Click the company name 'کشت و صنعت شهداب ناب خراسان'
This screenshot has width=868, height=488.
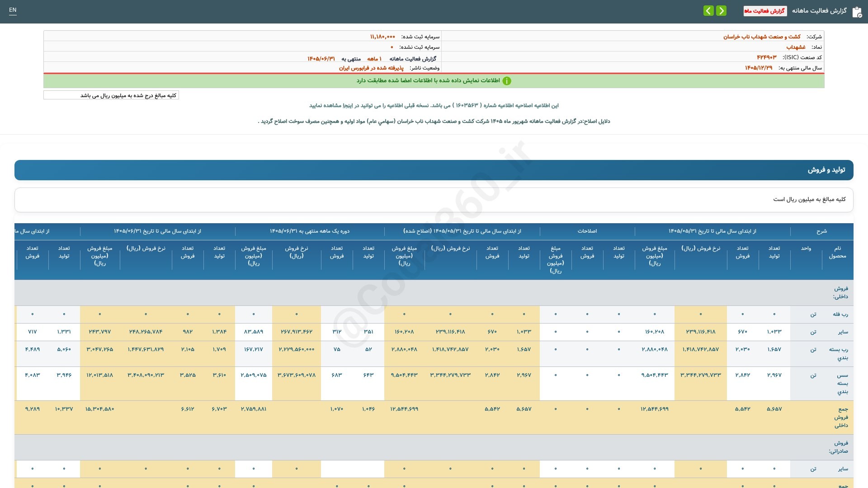(x=762, y=37)
